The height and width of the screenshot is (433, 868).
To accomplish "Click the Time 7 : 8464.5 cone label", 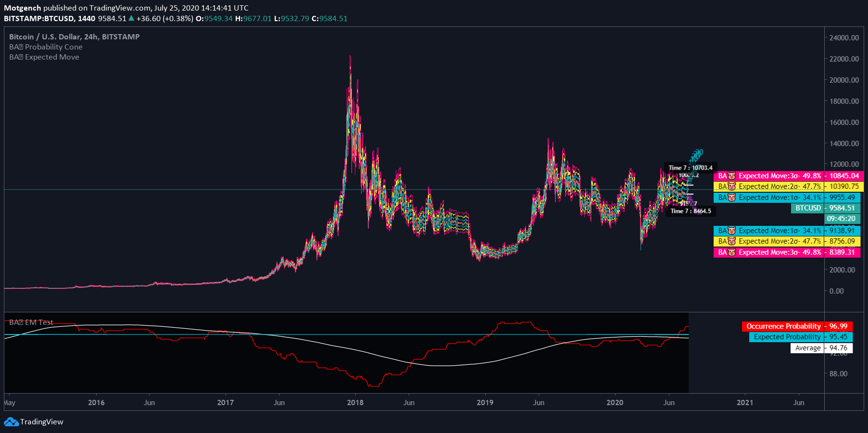I will coord(691,211).
